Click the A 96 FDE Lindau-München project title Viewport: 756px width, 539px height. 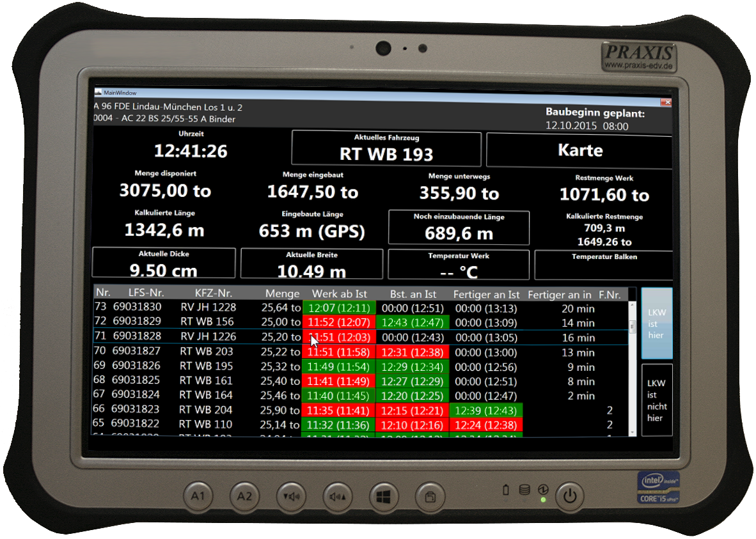(x=168, y=107)
